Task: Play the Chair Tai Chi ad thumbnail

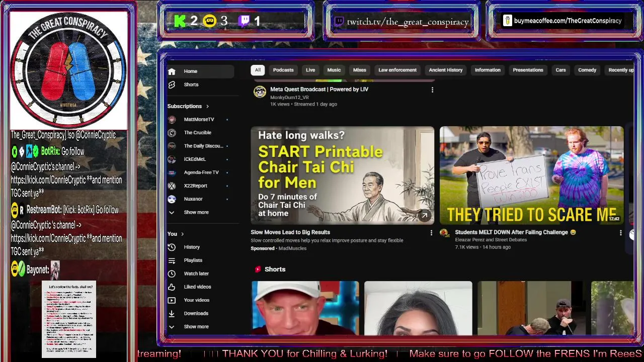Action: 342,175
